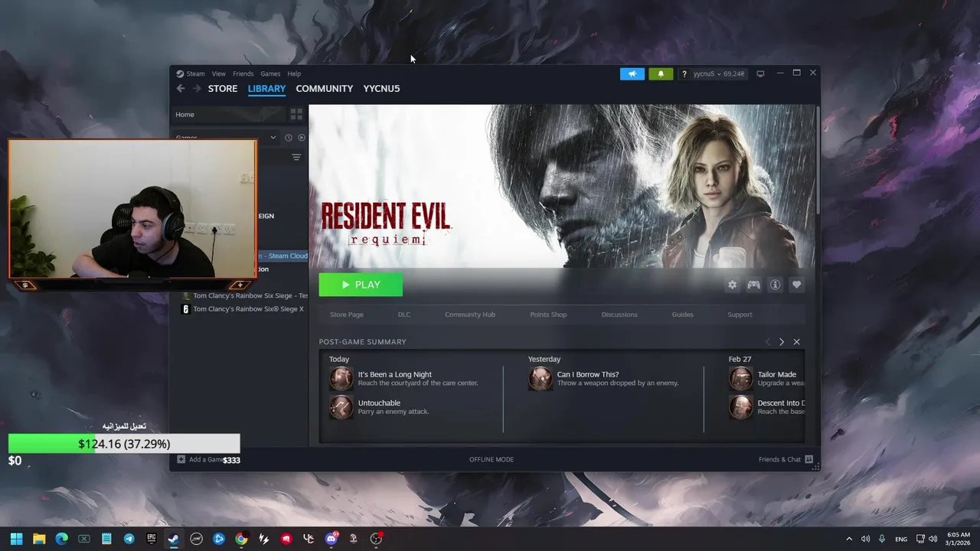Switch to the STORE tab

click(223, 89)
